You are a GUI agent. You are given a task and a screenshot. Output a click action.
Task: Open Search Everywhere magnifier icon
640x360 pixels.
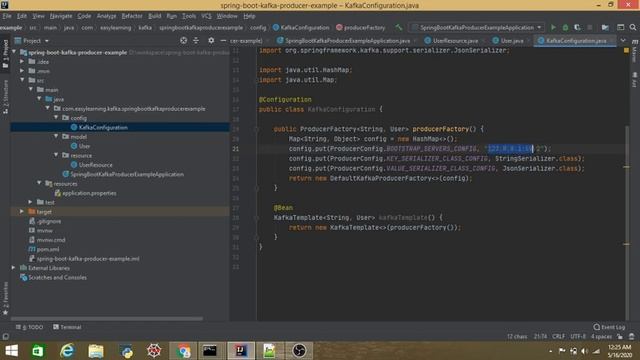[x=633, y=27]
